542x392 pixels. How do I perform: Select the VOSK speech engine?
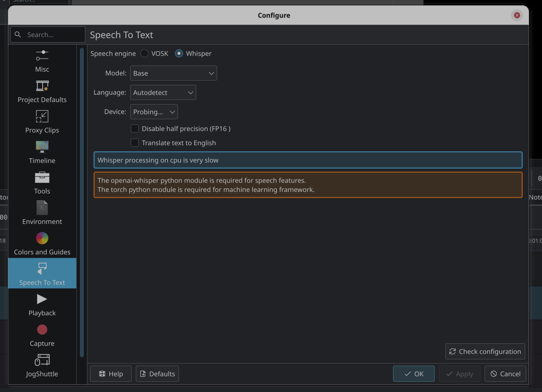[x=144, y=53]
